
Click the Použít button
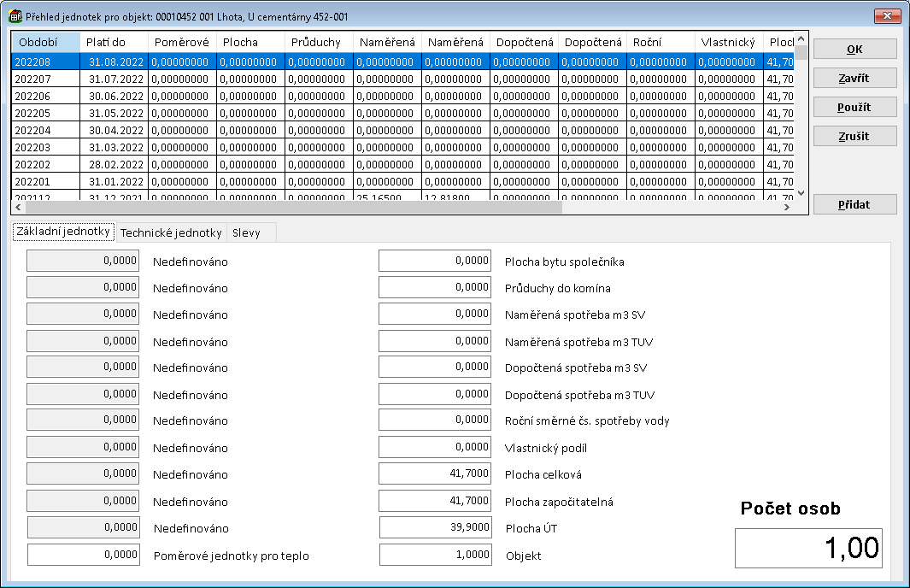coord(854,107)
